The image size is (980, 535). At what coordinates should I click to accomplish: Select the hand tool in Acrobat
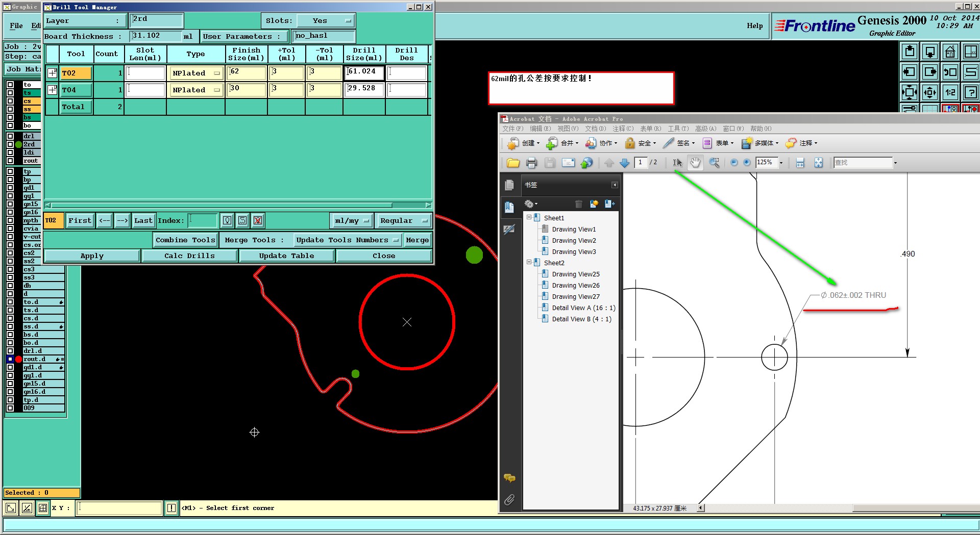pos(695,163)
